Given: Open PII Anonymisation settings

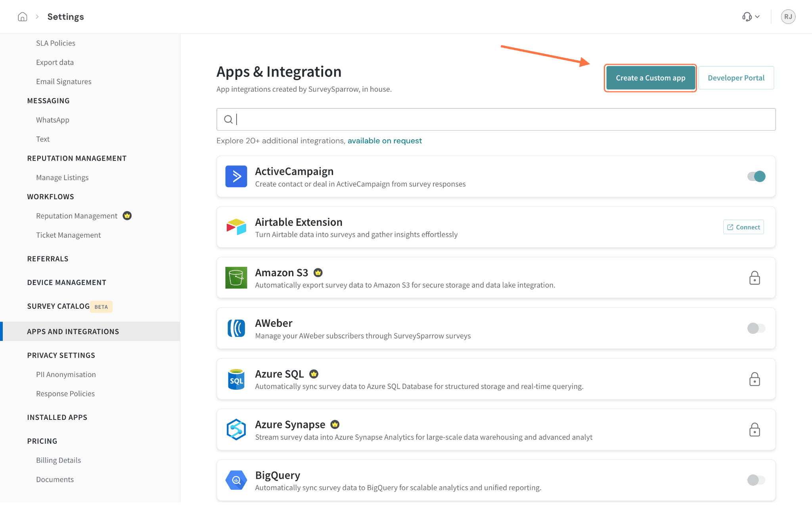Looking at the screenshot, I should 66,374.
